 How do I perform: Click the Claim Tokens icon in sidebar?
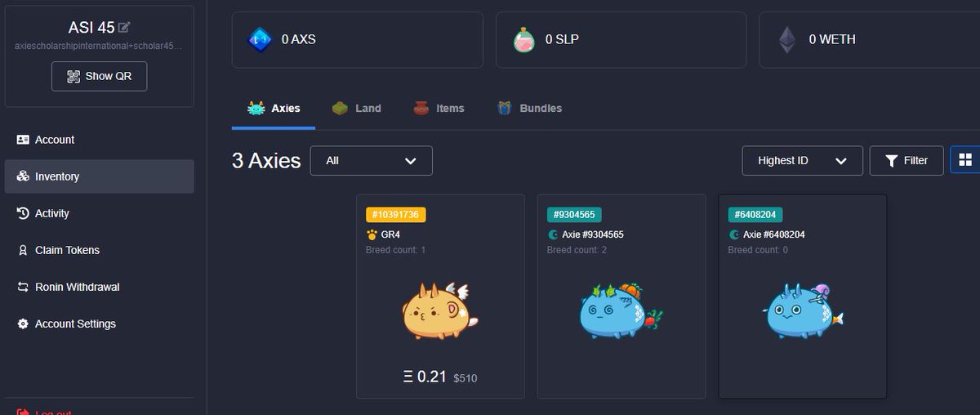[23, 250]
